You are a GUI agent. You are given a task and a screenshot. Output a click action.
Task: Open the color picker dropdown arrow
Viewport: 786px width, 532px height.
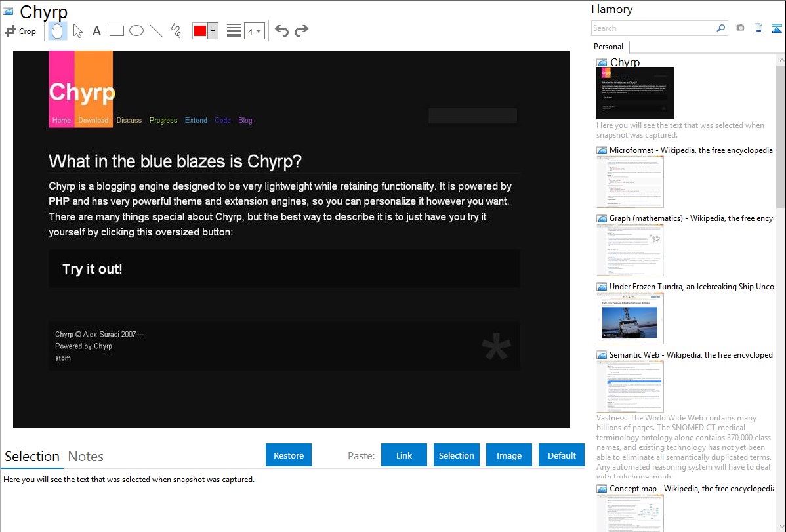[213, 31]
